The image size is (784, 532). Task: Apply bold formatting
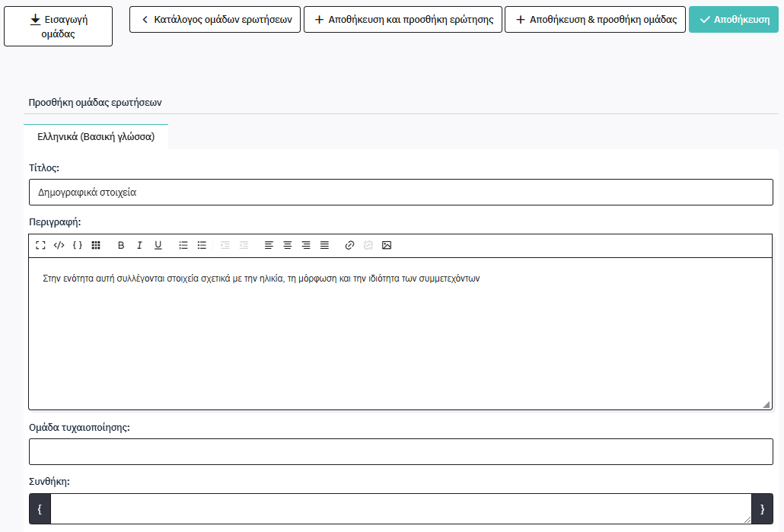121,245
